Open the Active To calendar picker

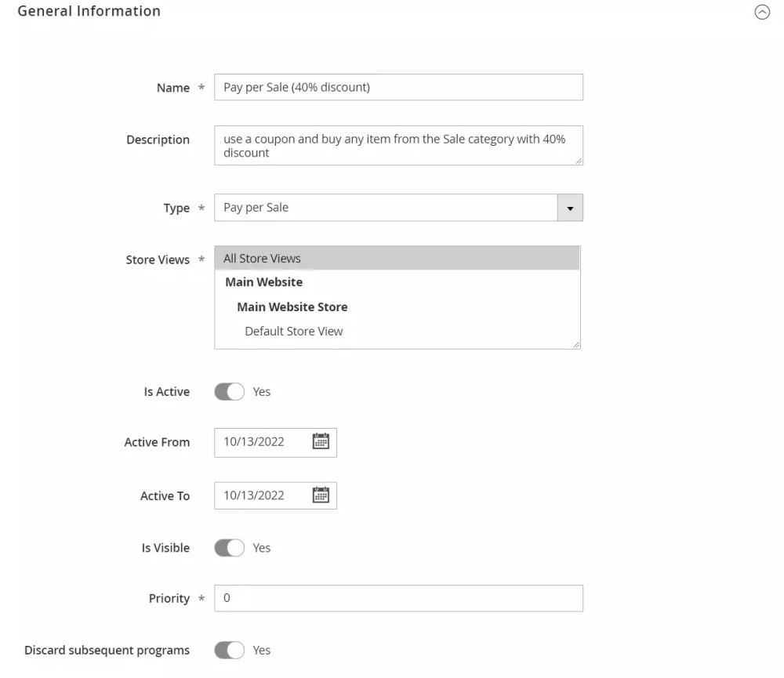click(x=320, y=495)
